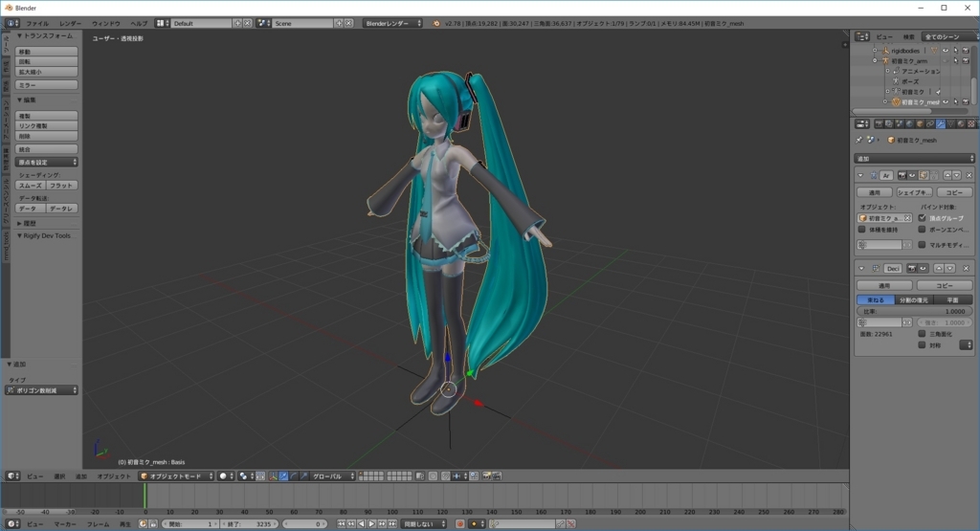Select the translate manipulator arrow icon
980x531 pixels.
283,476
